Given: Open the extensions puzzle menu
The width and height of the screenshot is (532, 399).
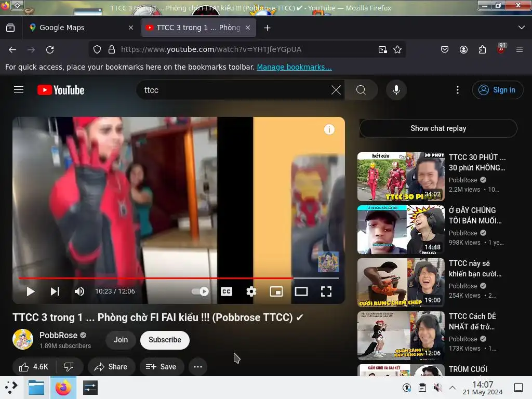Looking at the screenshot, I should [x=482, y=49].
